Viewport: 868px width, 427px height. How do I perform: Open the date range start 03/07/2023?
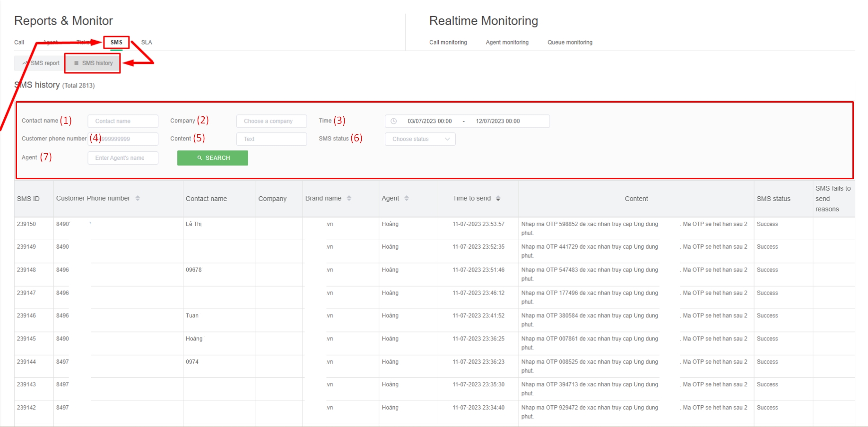tap(429, 121)
